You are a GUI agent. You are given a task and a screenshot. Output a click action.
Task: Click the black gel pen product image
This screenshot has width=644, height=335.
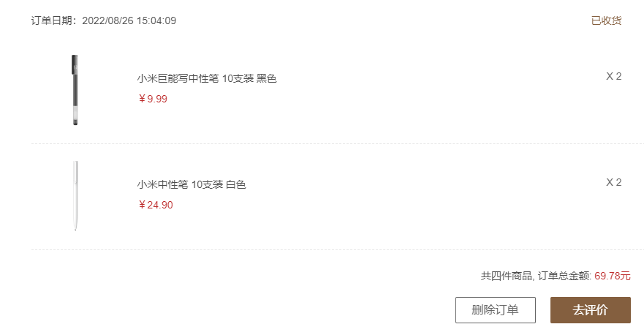point(75,90)
